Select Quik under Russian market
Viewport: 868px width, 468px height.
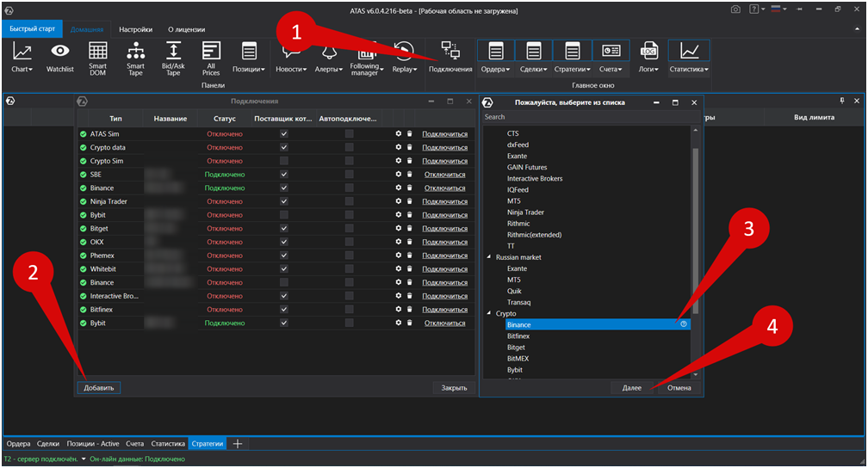coord(514,291)
